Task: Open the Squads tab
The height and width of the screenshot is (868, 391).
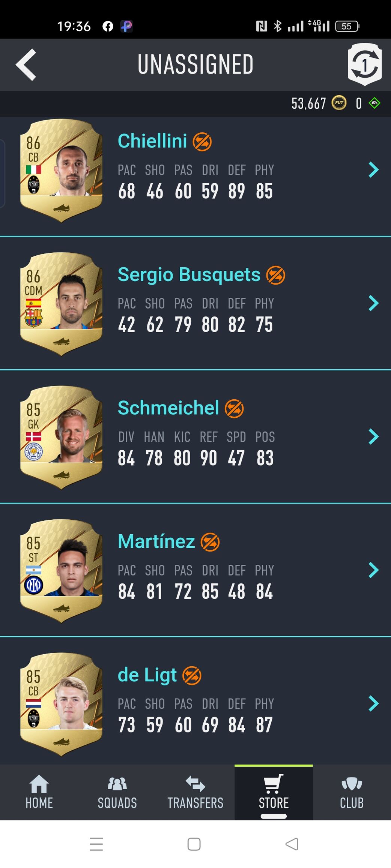Action: (x=117, y=792)
